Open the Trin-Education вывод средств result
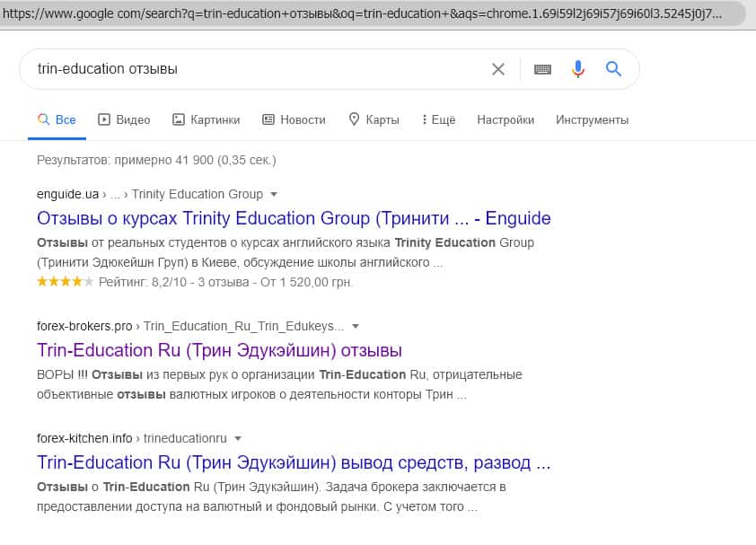The height and width of the screenshot is (545, 756). coord(294,463)
